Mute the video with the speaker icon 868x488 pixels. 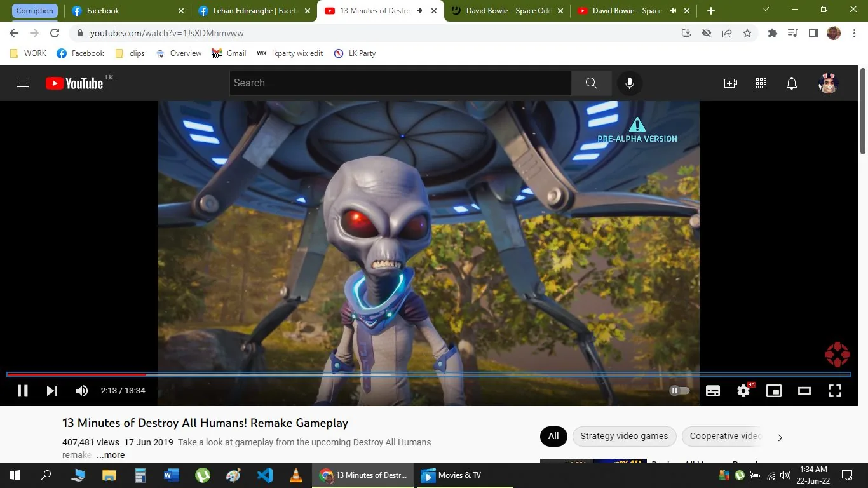[81, 391]
